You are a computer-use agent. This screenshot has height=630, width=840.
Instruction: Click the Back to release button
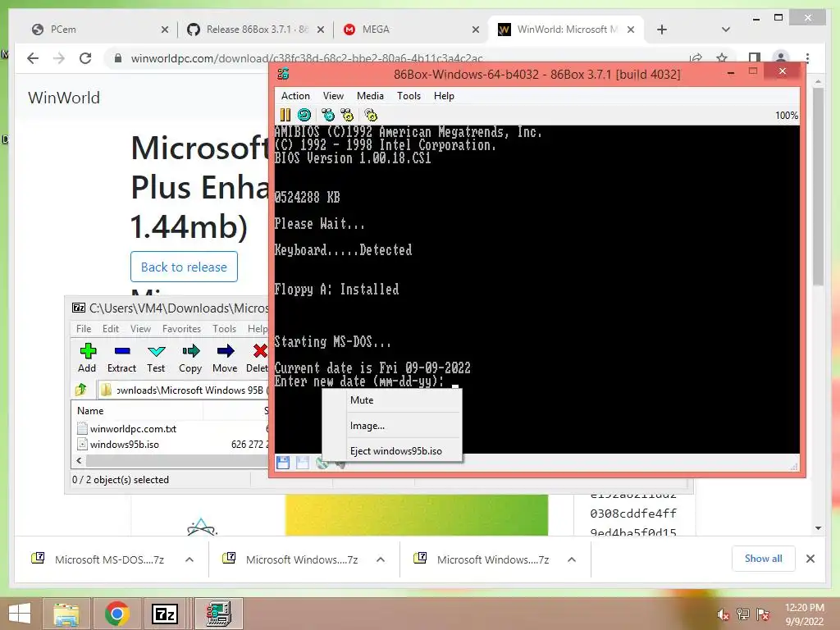click(x=184, y=267)
